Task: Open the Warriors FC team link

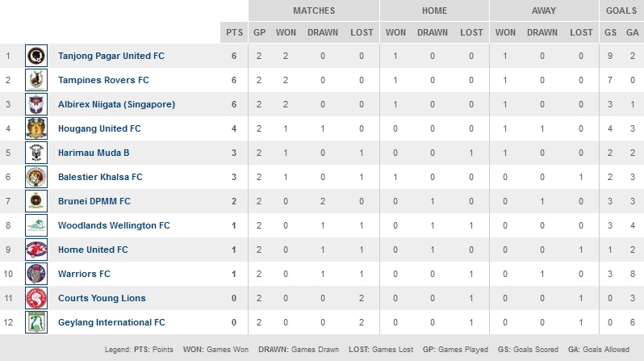Action: click(84, 274)
